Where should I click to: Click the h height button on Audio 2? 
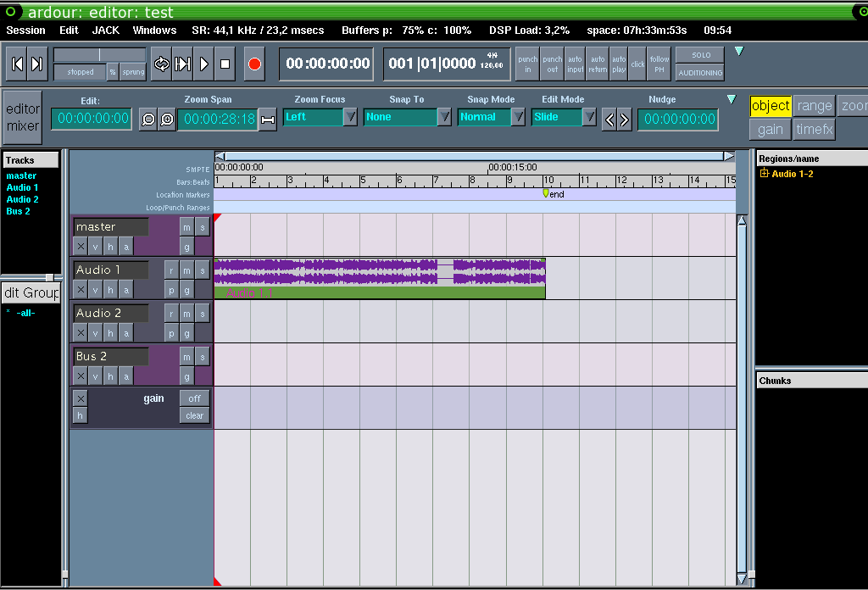pyautogui.click(x=111, y=333)
